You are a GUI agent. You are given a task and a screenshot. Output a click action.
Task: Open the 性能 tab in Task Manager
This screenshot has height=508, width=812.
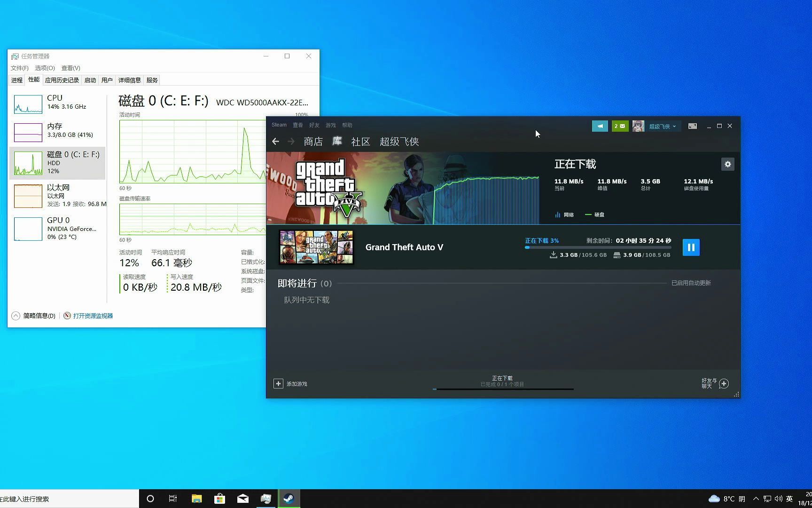(34, 79)
